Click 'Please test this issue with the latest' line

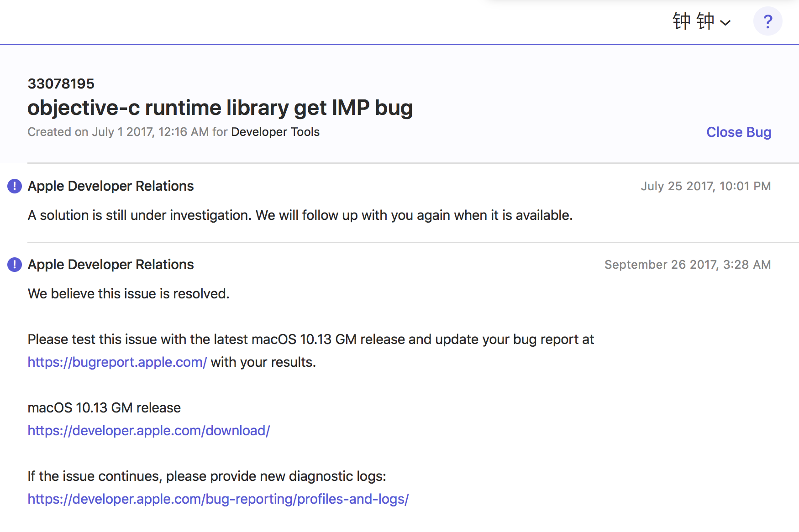click(311, 339)
